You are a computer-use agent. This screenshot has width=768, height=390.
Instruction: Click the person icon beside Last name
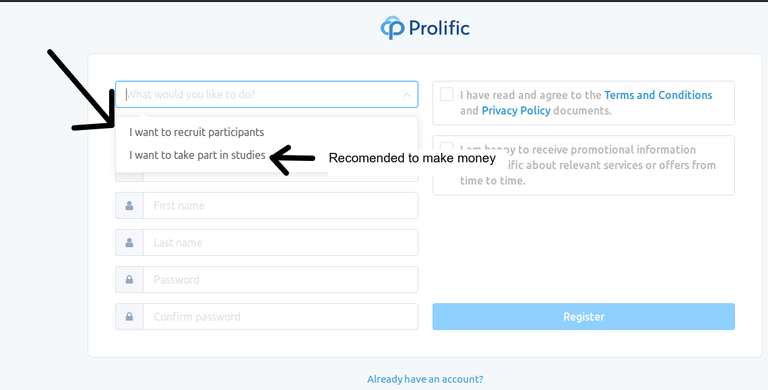point(129,243)
